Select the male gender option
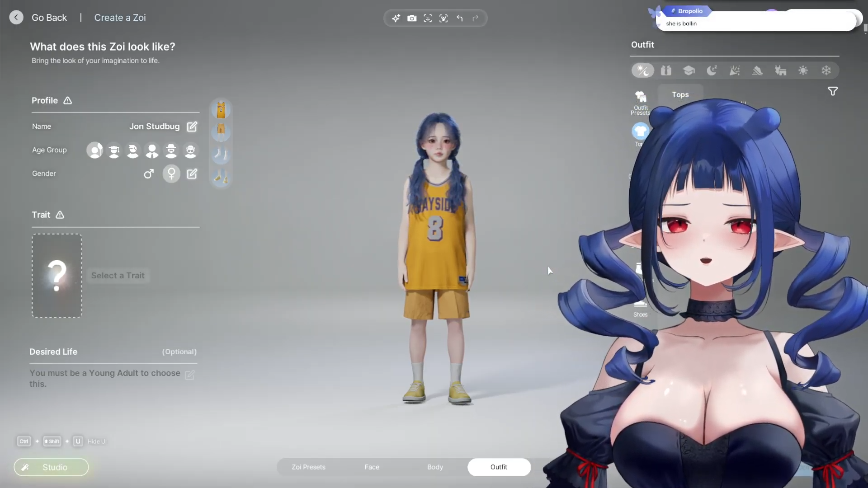The image size is (868, 488). coord(149,174)
